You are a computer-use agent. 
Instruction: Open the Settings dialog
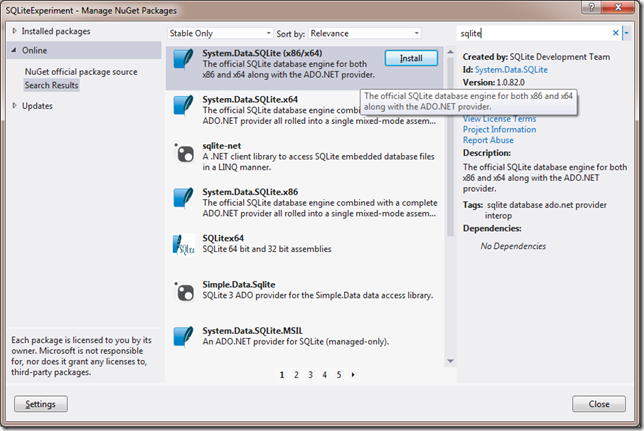(x=41, y=404)
